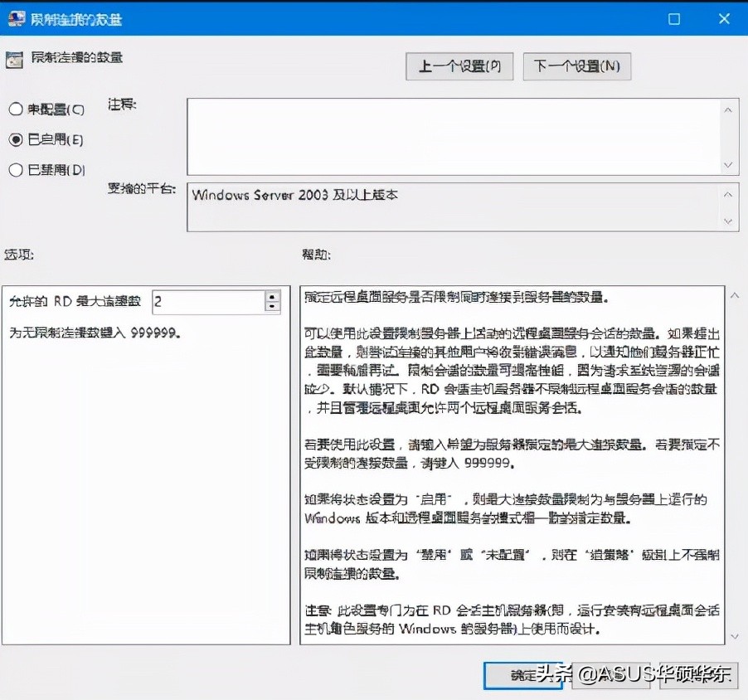Click the policy setting icon beside 限制连接的数量 header
The width and height of the screenshot is (748, 700).
[x=17, y=58]
